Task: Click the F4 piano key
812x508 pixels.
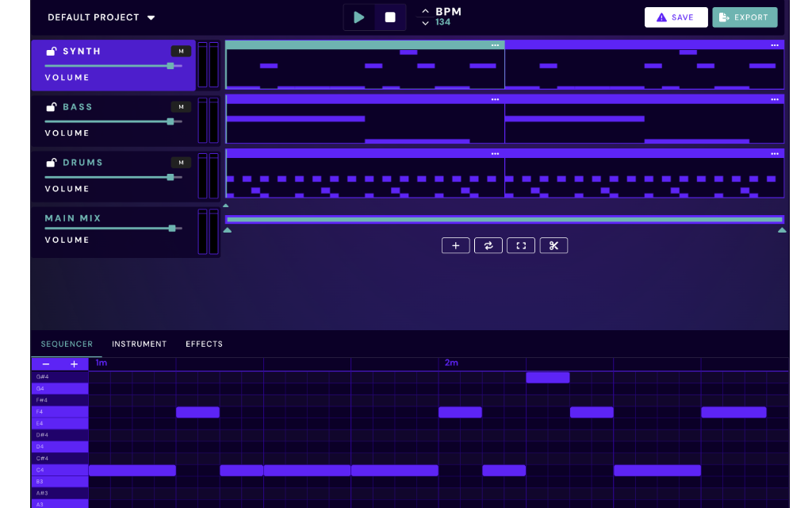Action: tap(60, 412)
